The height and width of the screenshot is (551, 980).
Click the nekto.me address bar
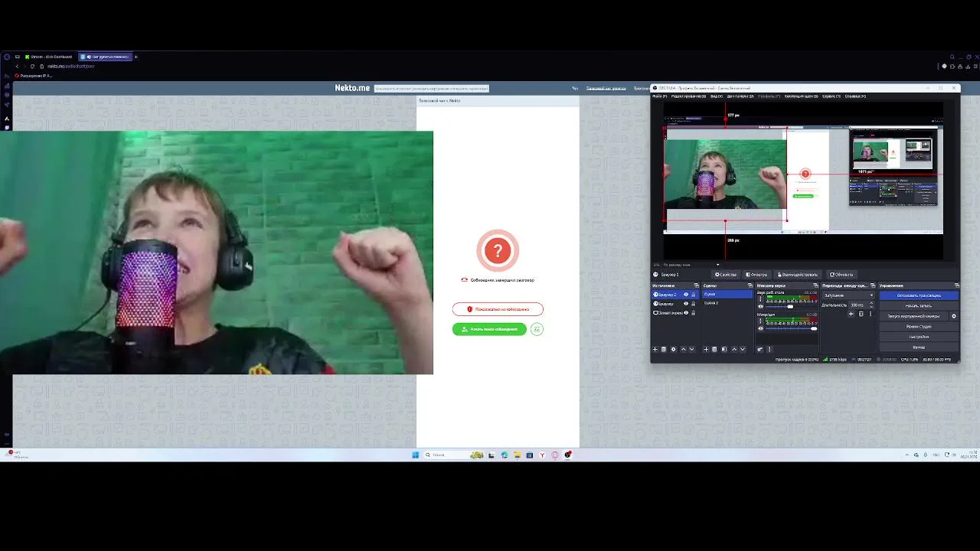[x=71, y=67]
